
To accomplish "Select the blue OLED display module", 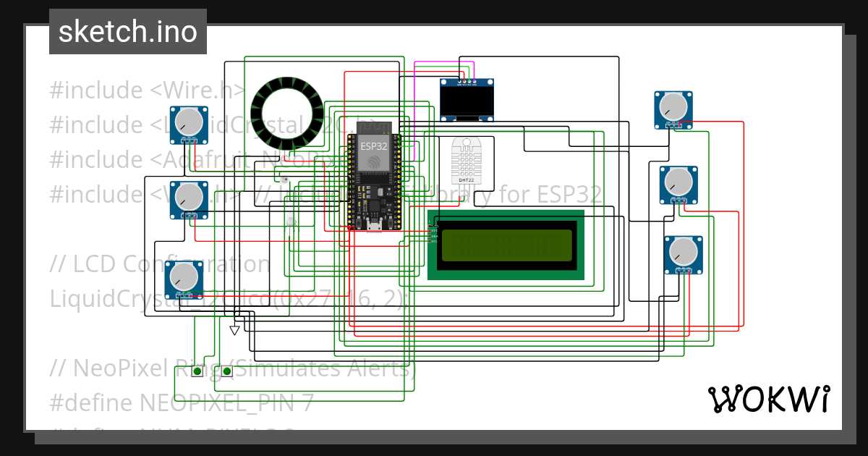I will (472, 101).
